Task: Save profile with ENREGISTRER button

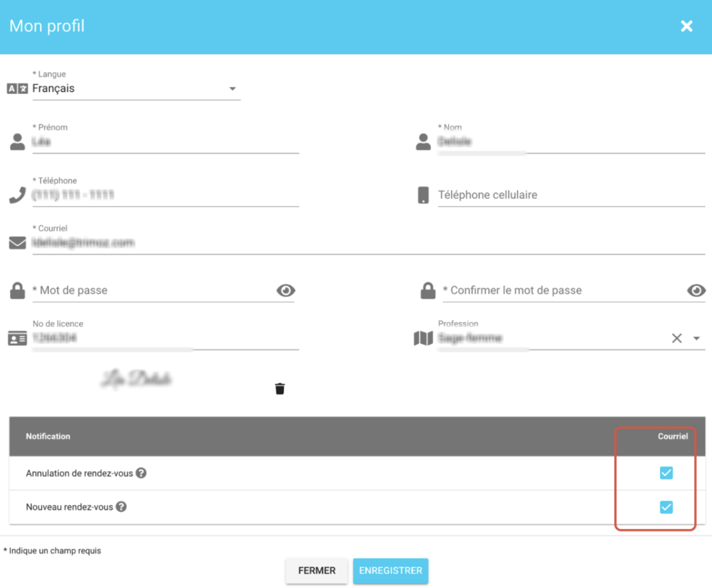Action: pyautogui.click(x=390, y=570)
